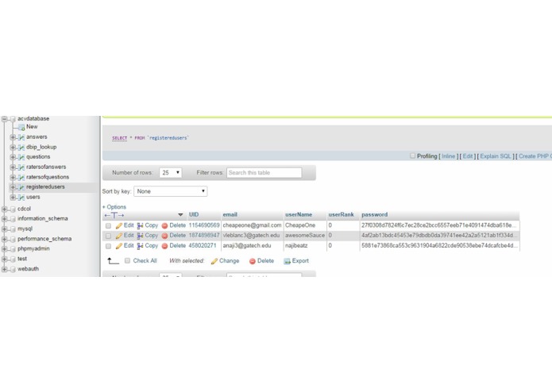This screenshot has height=392, width=552.
Task: Click the Export icon below the table
Action: (287, 261)
